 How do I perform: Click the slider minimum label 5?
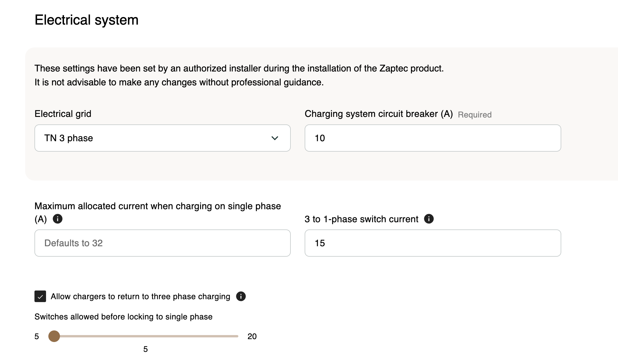(37, 336)
